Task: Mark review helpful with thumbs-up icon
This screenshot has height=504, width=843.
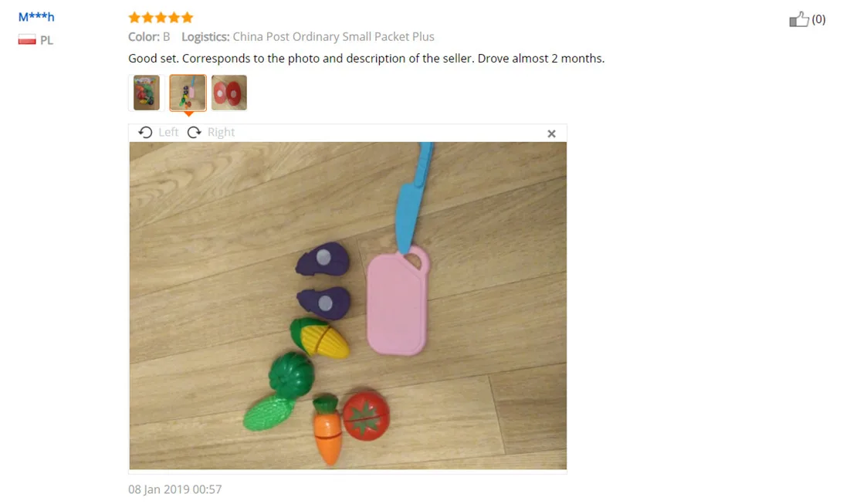Action: (799, 19)
